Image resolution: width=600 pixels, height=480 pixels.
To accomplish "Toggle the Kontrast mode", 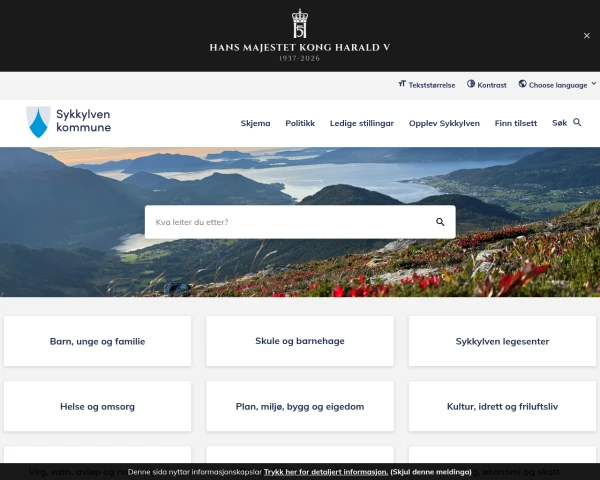I will click(487, 85).
